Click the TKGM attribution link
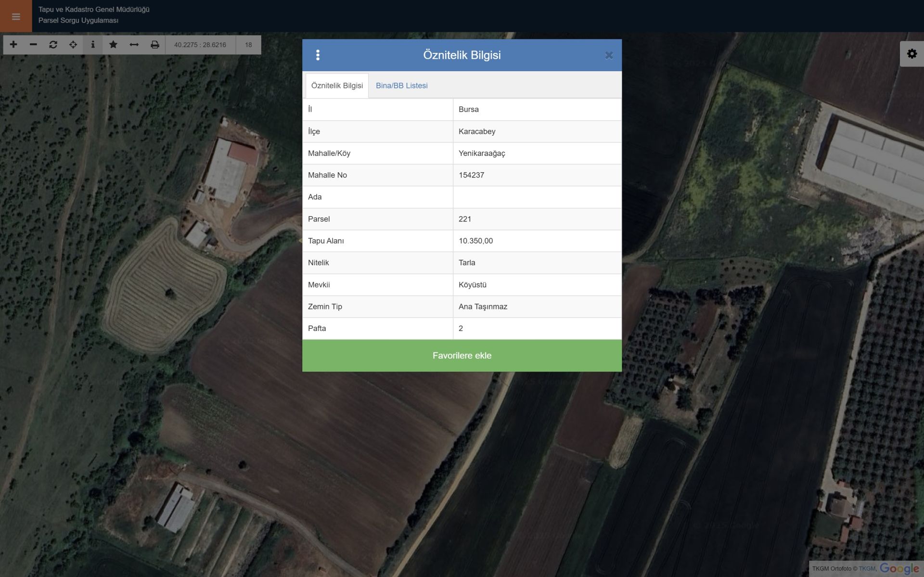The width and height of the screenshot is (924, 577). [x=867, y=569]
